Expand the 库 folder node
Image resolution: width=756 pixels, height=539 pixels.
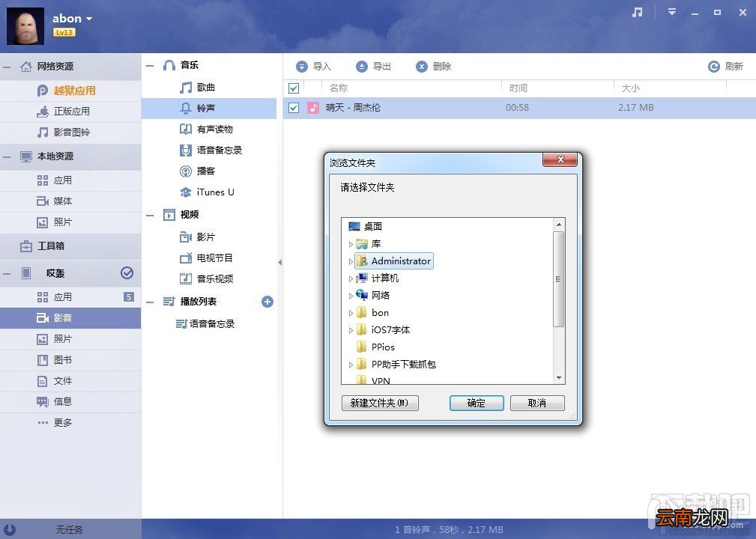point(351,244)
